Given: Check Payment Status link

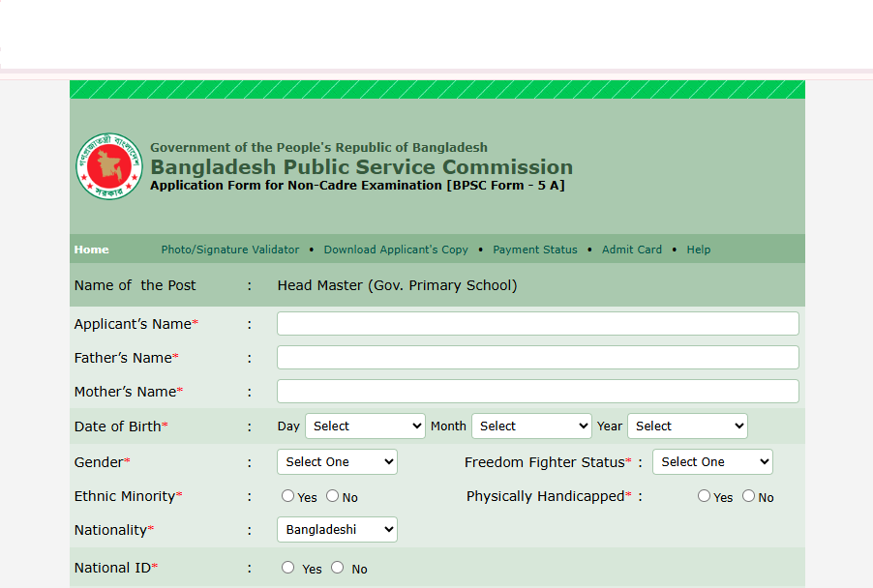Looking at the screenshot, I should coord(534,250).
